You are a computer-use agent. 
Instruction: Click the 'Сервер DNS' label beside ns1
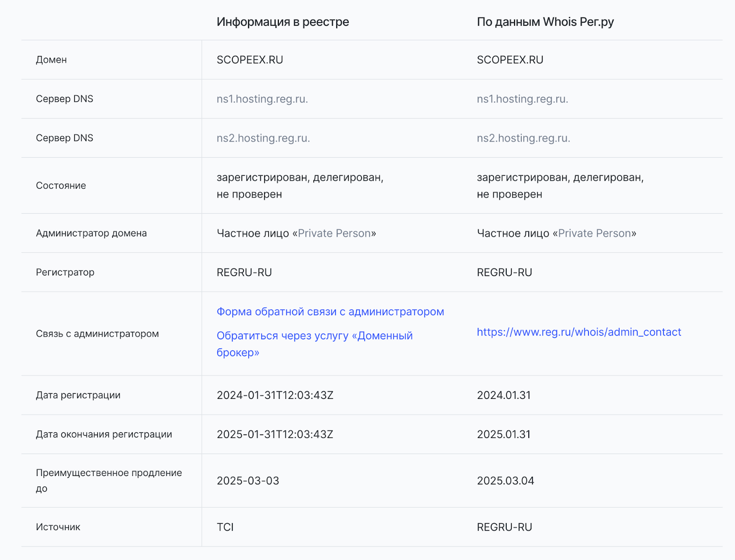coord(65,99)
